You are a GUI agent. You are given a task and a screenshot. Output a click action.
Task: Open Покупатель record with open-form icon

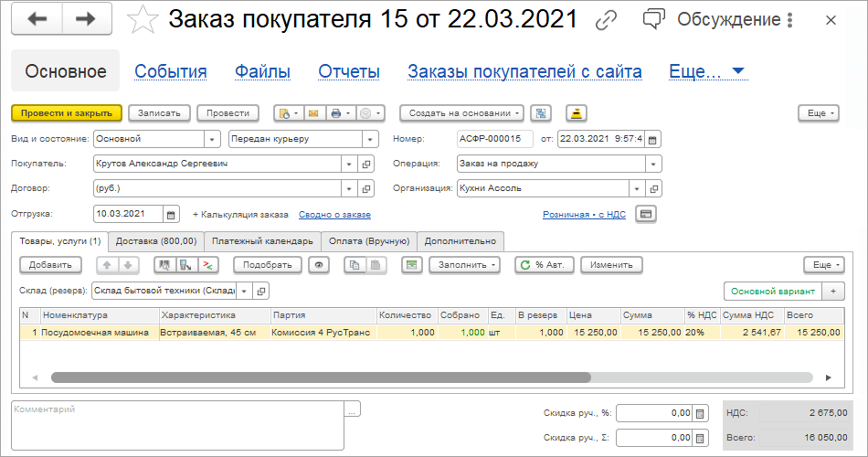pos(365,164)
